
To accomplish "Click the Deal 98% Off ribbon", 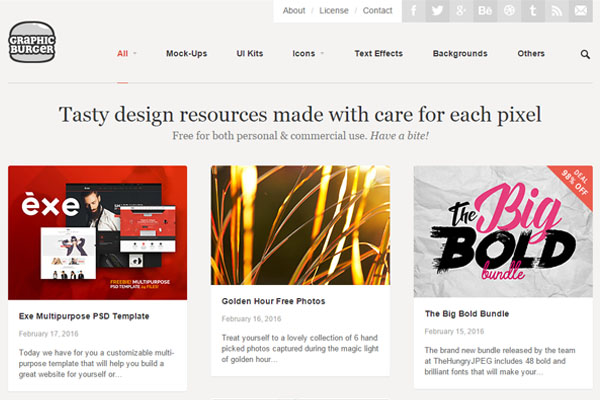I will tap(576, 183).
